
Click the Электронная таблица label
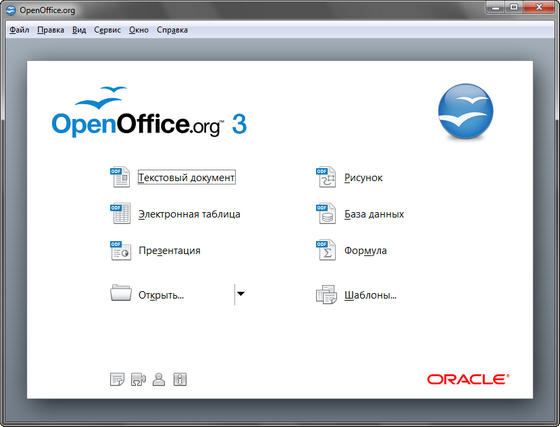(189, 214)
